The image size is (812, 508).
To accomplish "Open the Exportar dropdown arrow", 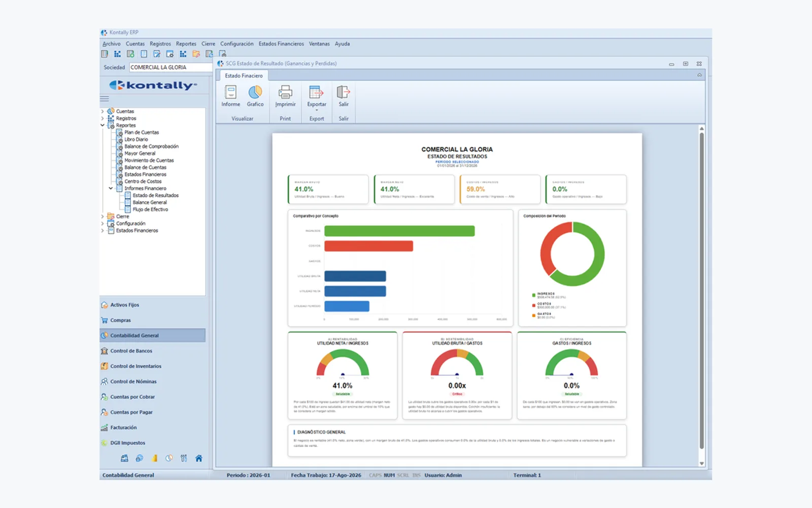I will click(317, 110).
